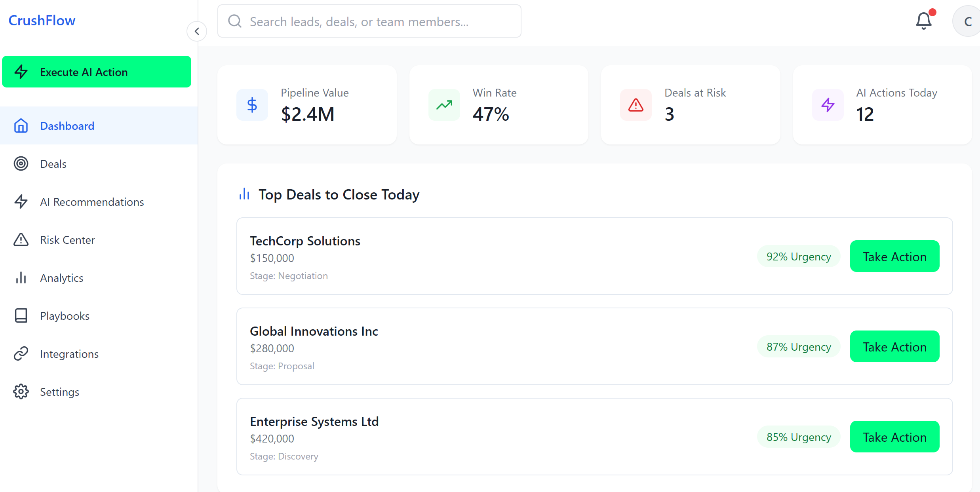The height and width of the screenshot is (492, 980).
Task: Take Action on TechCorp Solutions deal
Action: click(894, 256)
